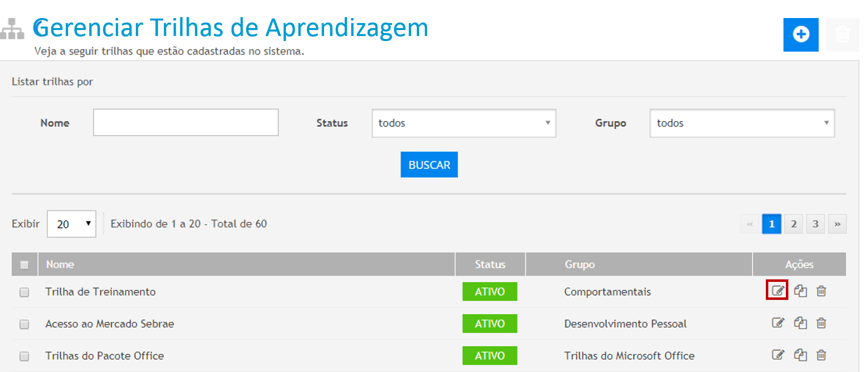868x372 pixels.
Task: Expand the Grupo filter dropdown
Action: click(x=741, y=123)
